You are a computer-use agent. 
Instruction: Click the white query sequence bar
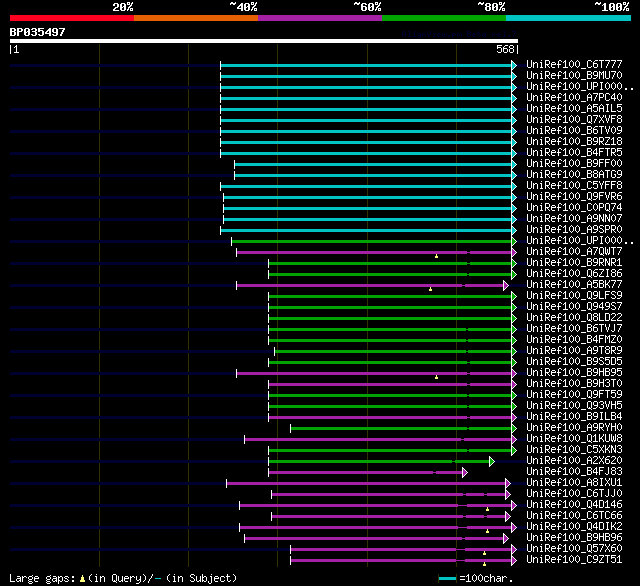(x=264, y=41)
